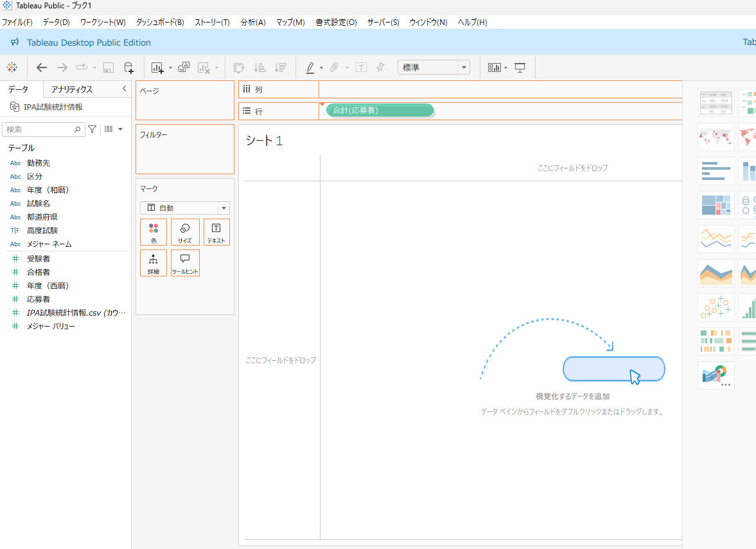
Task: Click the Presentation mode icon
Action: [520, 67]
